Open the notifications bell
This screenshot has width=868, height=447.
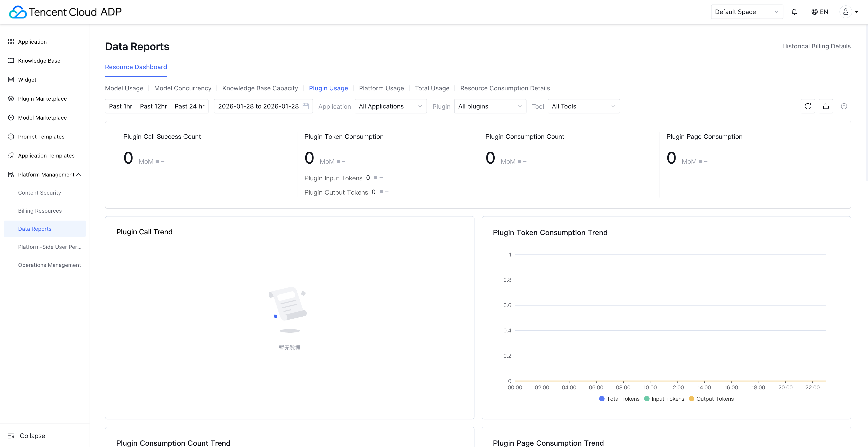pos(794,12)
